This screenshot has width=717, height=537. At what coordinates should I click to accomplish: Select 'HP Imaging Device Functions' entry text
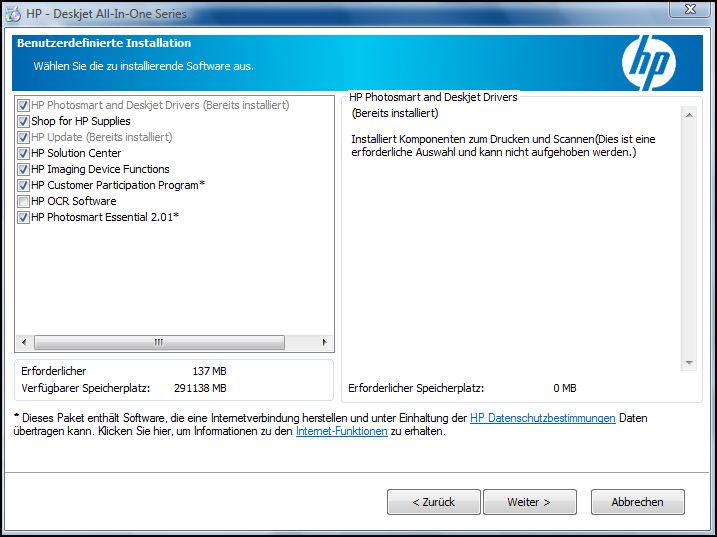tap(100, 169)
